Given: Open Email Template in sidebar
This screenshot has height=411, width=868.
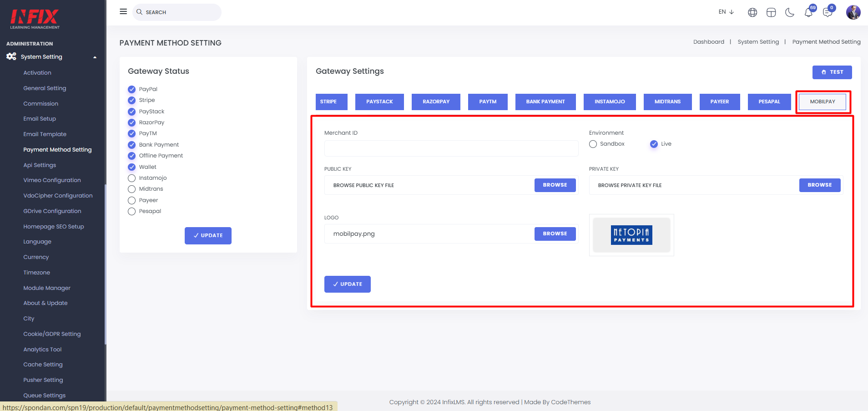Looking at the screenshot, I should pos(45,134).
